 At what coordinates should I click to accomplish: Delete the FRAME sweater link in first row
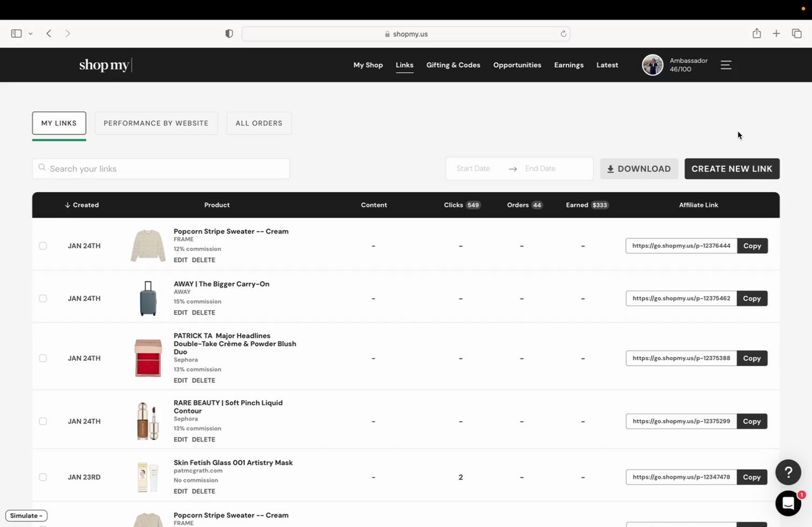point(204,260)
